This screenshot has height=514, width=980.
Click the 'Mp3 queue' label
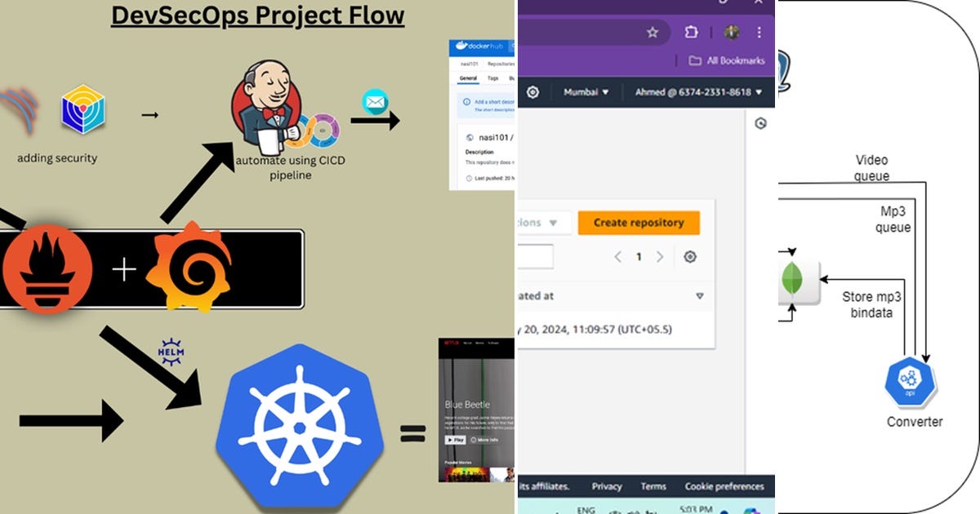(x=893, y=219)
